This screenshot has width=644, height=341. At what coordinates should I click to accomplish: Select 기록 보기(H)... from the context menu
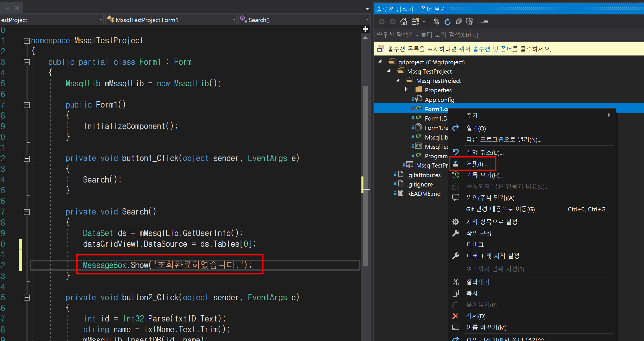[485, 175]
